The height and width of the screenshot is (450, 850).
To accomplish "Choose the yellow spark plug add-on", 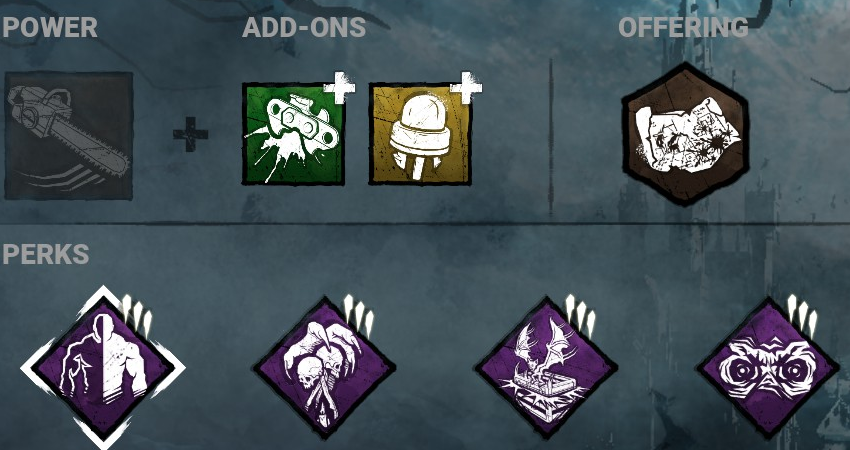I will pos(420,134).
